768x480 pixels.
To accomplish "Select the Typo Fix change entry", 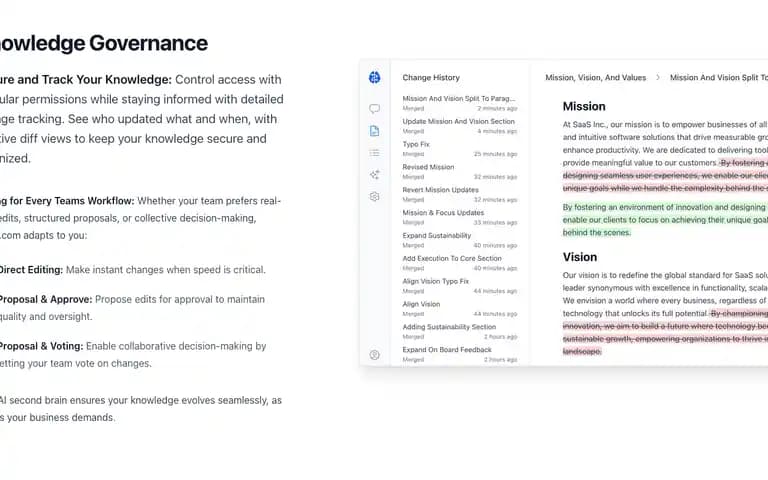I will 459,149.
